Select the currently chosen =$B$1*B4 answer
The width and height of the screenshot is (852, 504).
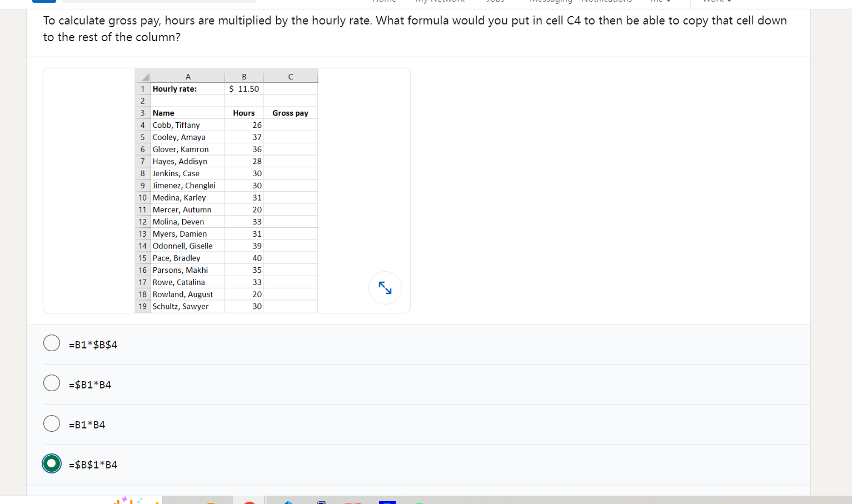pyautogui.click(x=52, y=463)
